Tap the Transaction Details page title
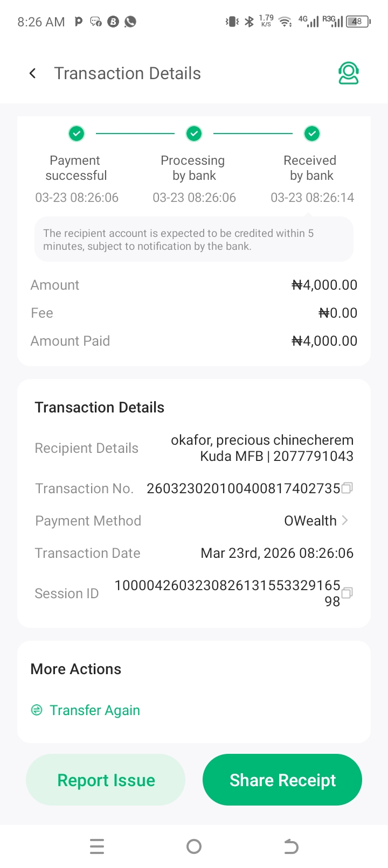 128,73
